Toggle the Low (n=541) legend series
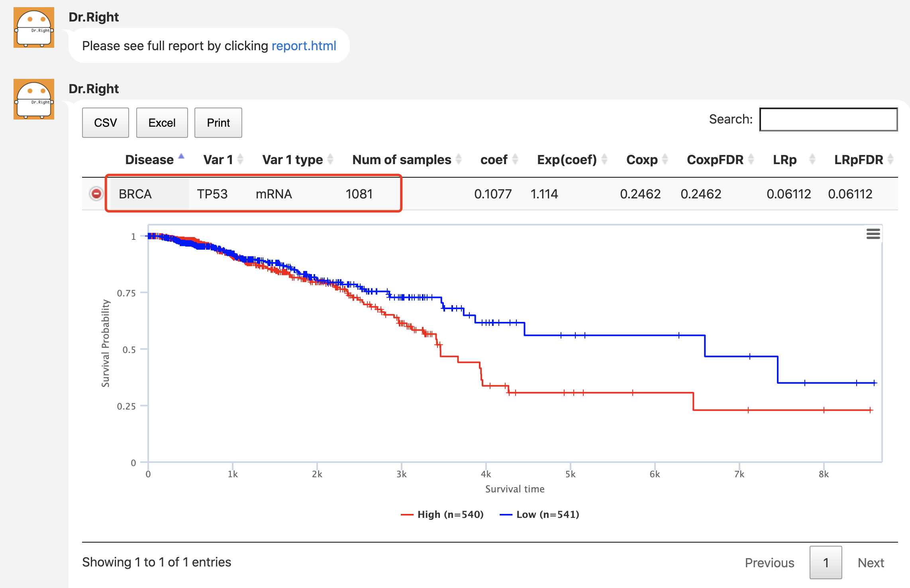Screen dimensions: 910x588 [x=540, y=514]
